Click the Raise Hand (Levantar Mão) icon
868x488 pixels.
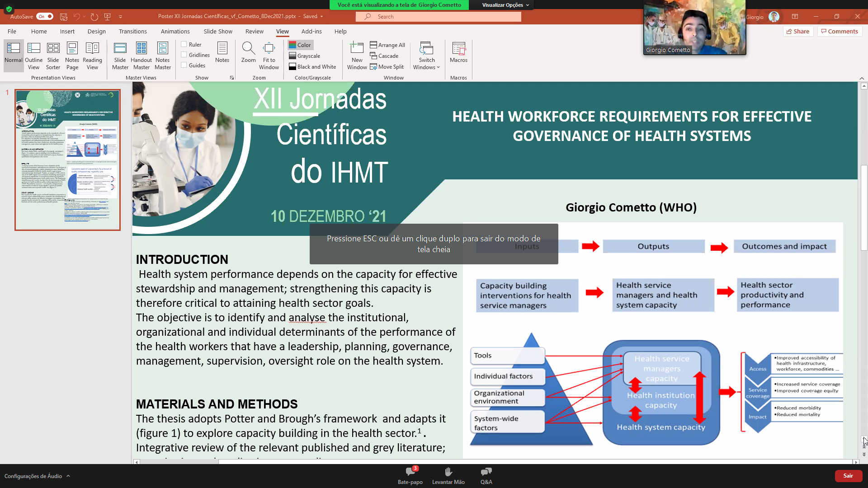pyautogui.click(x=448, y=472)
